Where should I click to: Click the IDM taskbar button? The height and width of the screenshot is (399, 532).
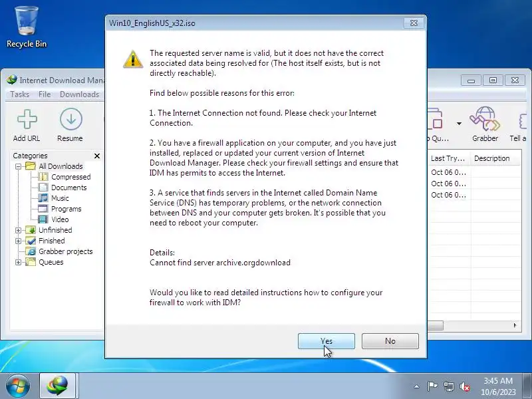tap(58, 386)
